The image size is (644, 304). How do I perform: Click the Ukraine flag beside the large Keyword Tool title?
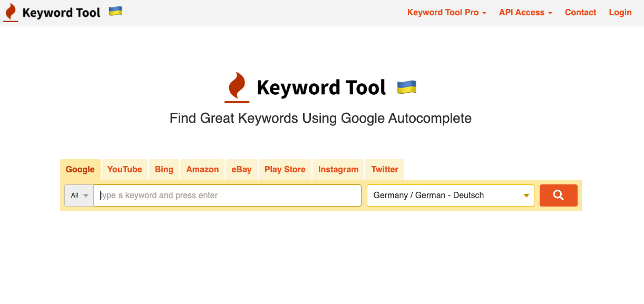click(407, 87)
